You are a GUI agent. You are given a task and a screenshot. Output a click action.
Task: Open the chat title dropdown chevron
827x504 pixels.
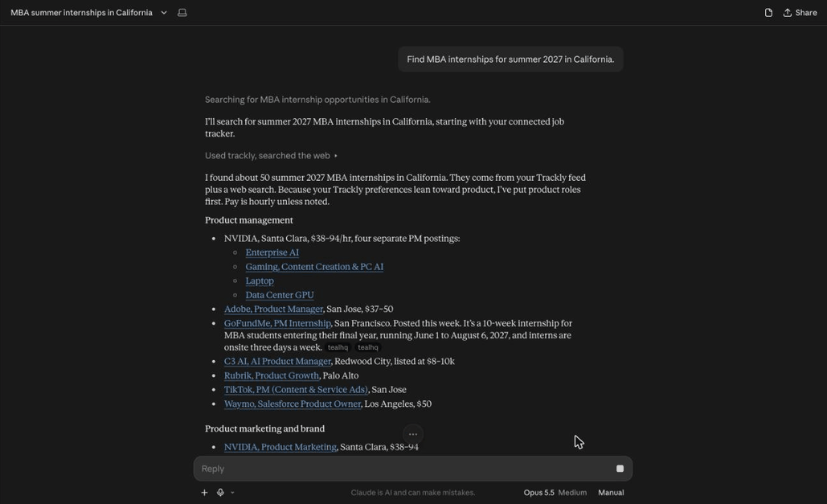164,13
